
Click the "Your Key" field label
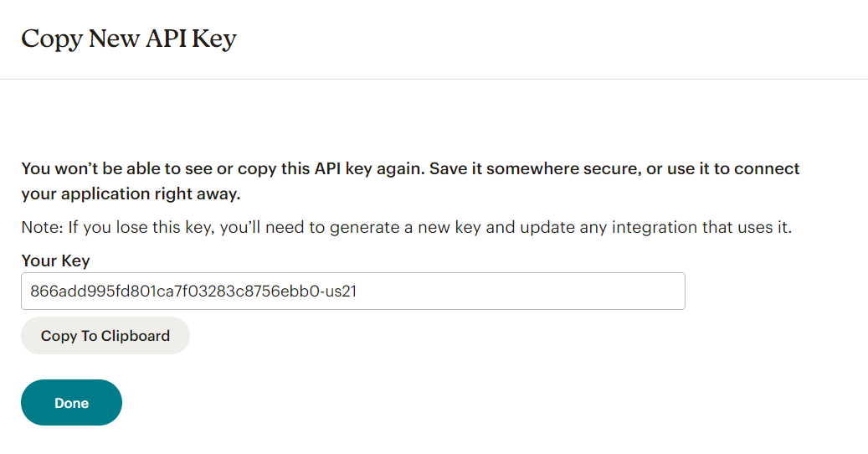[55, 261]
